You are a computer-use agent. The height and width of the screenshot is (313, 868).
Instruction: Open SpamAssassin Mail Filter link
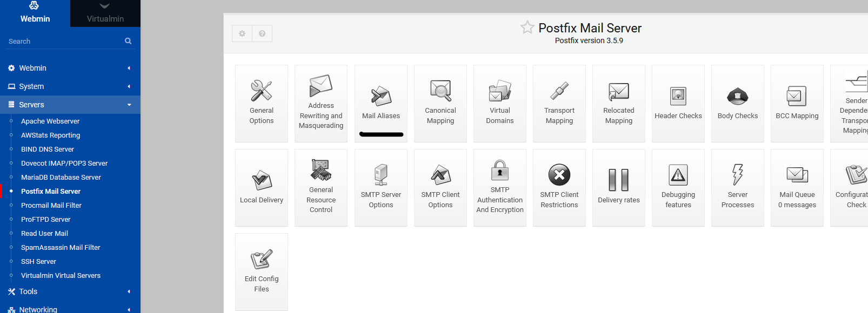pyautogui.click(x=61, y=248)
